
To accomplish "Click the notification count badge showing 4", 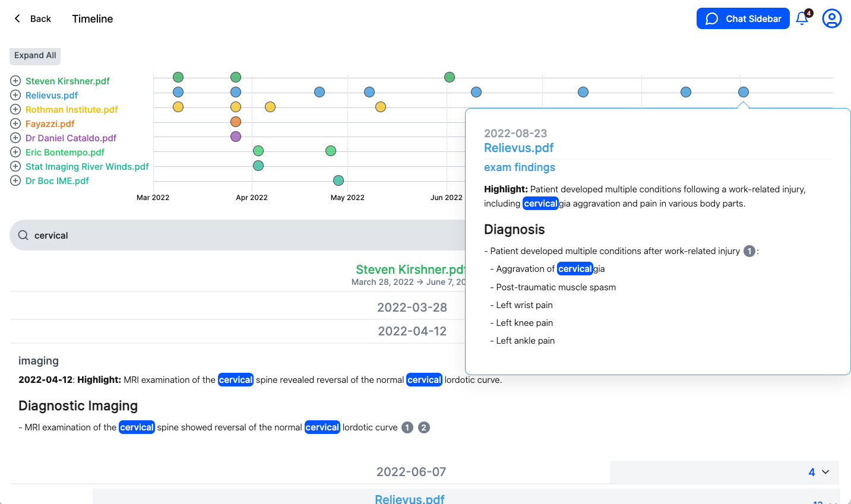I will (x=808, y=12).
